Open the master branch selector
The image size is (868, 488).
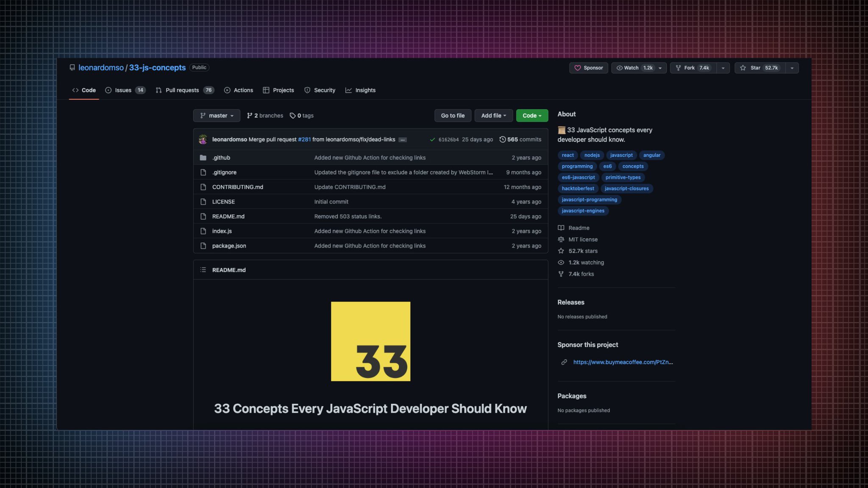pyautogui.click(x=217, y=115)
